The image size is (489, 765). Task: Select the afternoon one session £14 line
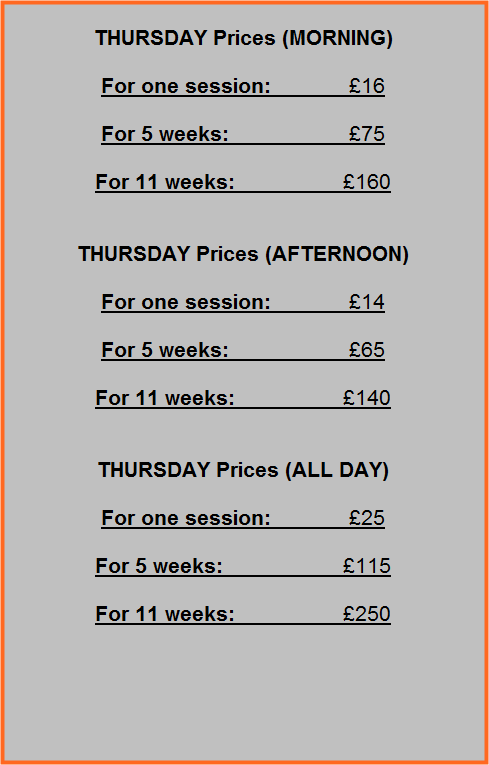pyautogui.click(x=243, y=302)
